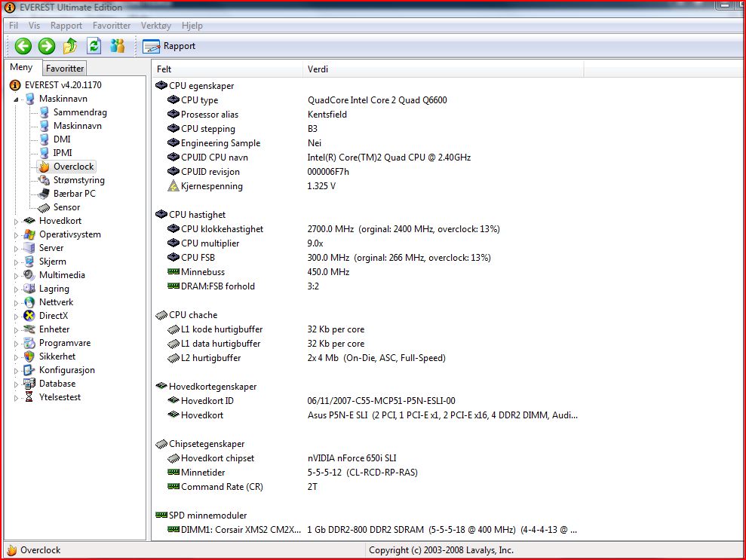Refresh the page with the refresh icon

[x=94, y=46]
